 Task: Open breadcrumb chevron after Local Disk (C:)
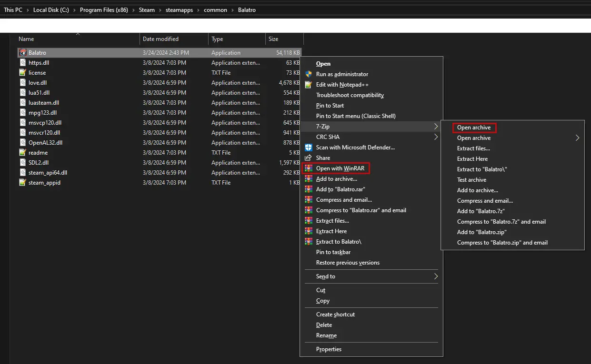[74, 10]
